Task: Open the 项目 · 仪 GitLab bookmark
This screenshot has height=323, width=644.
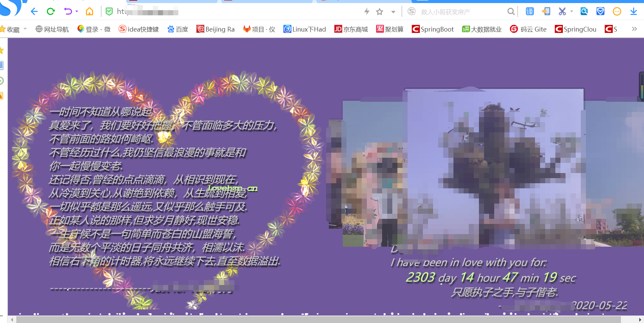Action: pos(259,29)
